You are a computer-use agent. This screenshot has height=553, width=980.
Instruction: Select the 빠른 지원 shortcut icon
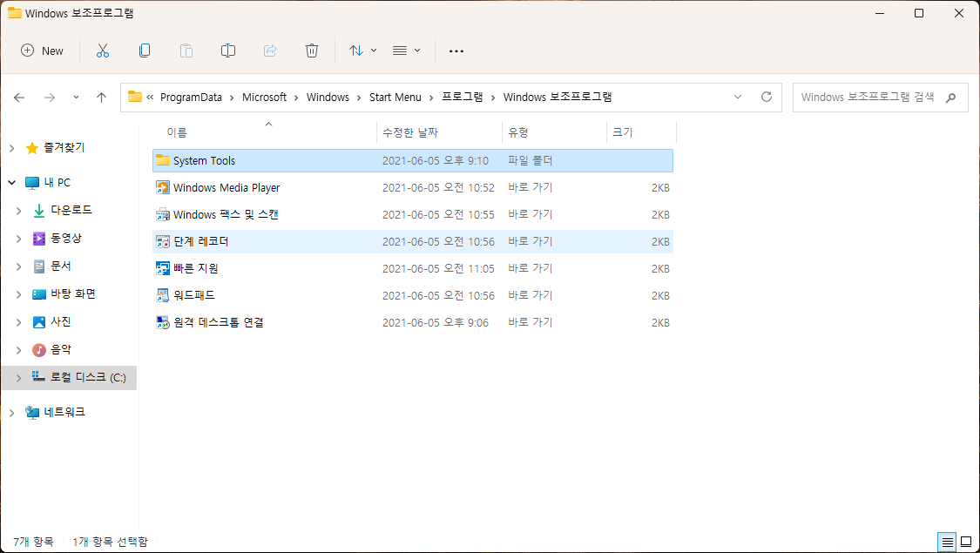(x=163, y=269)
